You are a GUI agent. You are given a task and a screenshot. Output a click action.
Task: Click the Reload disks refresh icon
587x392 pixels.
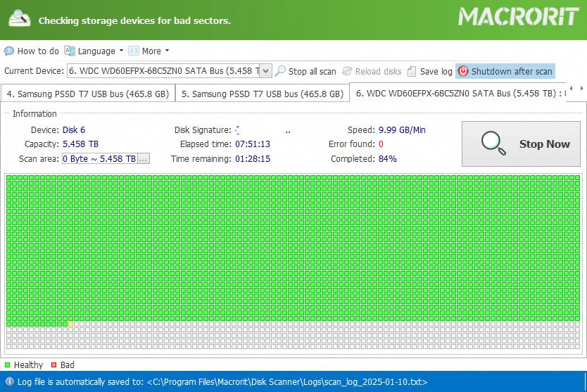(347, 71)
